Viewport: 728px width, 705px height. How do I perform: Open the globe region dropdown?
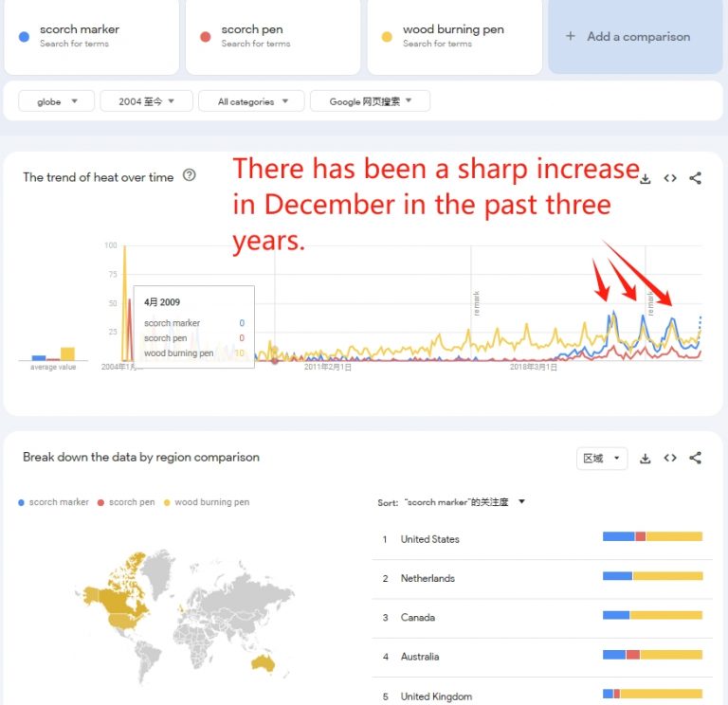pyautogui.click(x=57, y=101)
